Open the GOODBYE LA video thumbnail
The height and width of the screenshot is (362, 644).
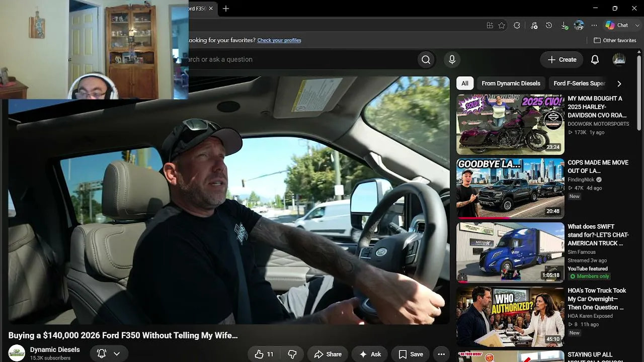click(510, 189)
